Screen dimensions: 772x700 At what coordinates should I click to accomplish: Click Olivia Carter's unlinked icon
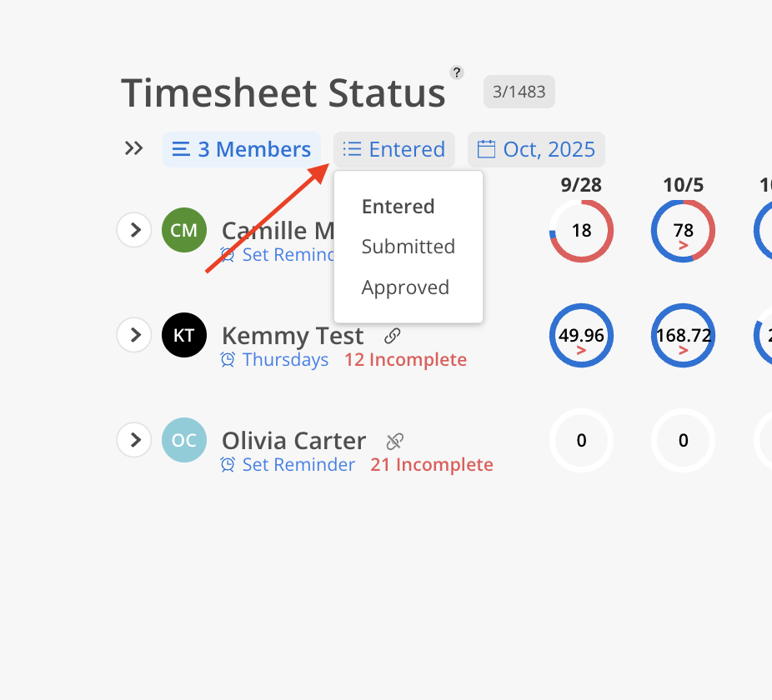[395, 441]
